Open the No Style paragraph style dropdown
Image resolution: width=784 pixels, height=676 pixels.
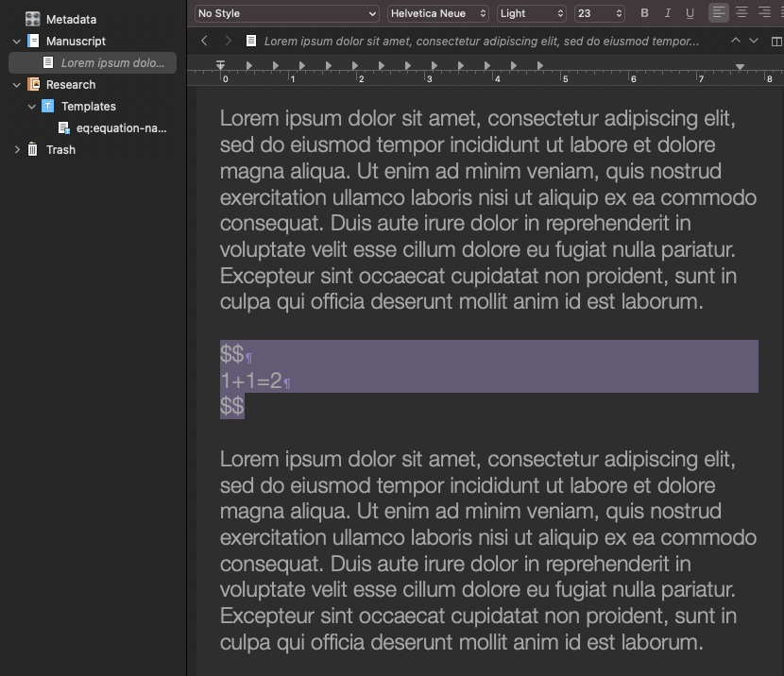[286, 13]
